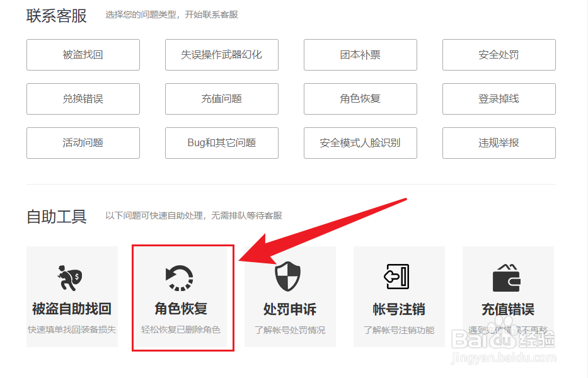Image resolution: width=588 pixels, height=378 pixels.
Task: Choose 安全模式人脸识别 option
Action: [x=360, y=143]
